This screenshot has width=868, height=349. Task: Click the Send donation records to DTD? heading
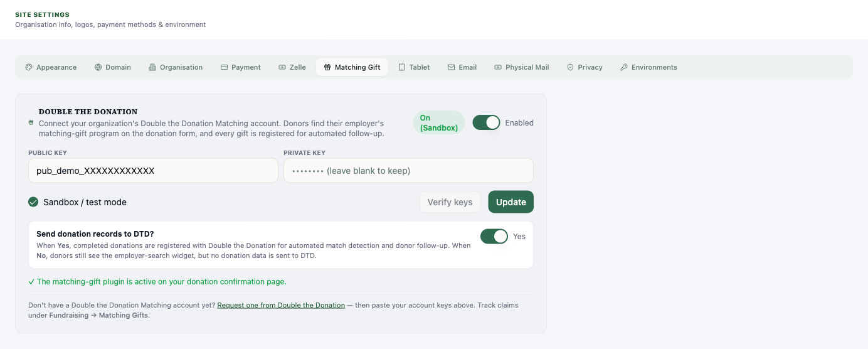click(x=95, y=234)
